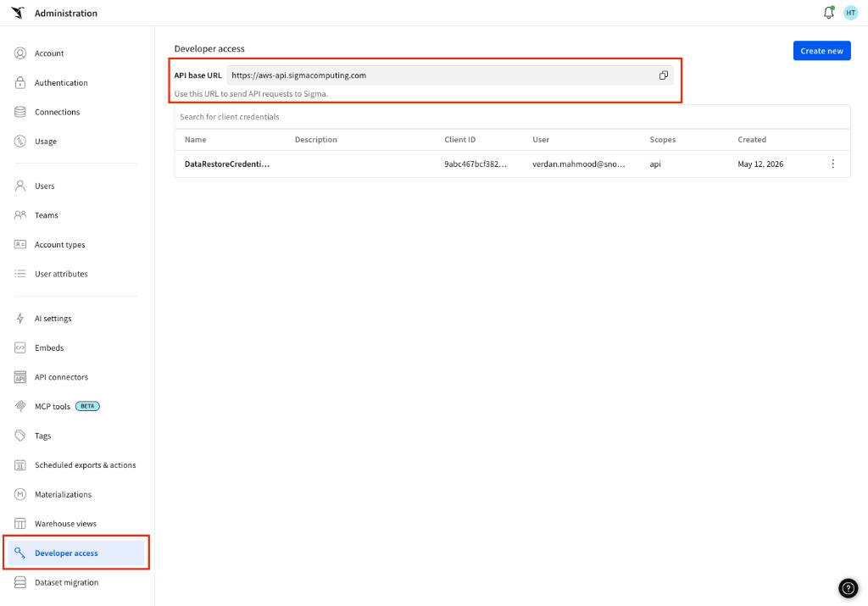The image size is (868, 606).
Task: Click the api scope cell
Action: 655,164
